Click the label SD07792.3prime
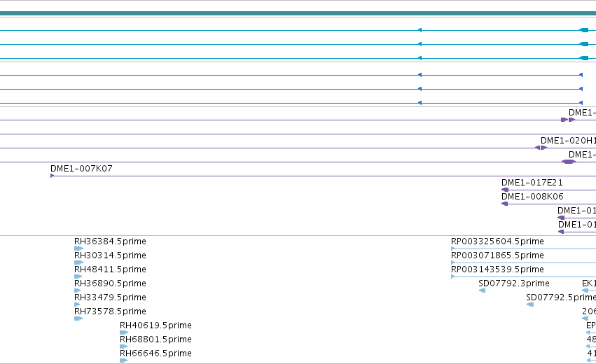The image size is (596, 364). (514, 283)
